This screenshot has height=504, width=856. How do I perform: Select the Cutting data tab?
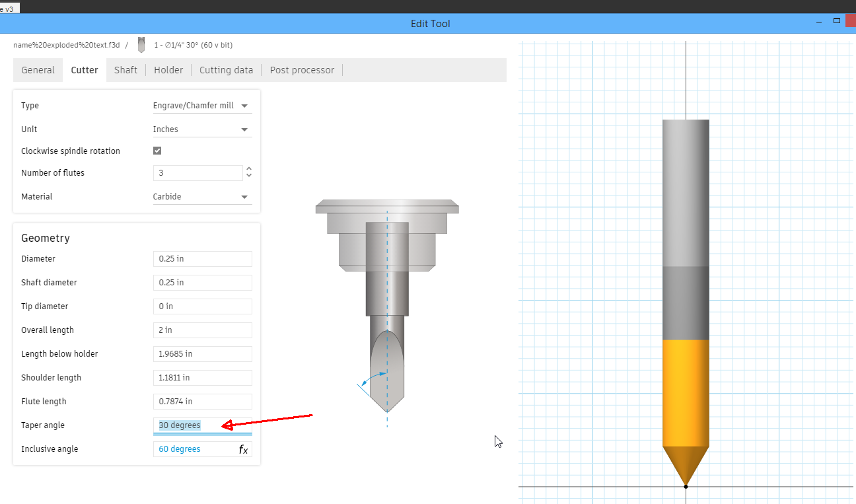pyautogui.click(x=226, y=69)
